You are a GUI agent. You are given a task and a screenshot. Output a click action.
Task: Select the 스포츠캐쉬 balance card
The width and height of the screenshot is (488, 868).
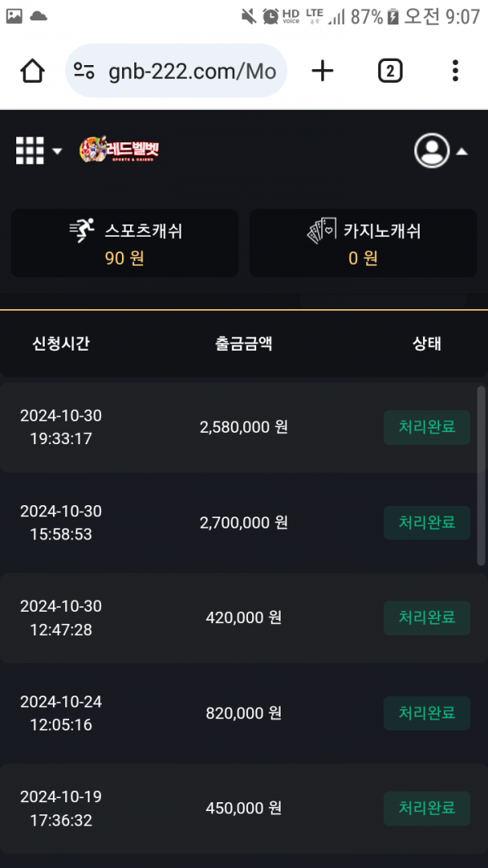click(x=124, y=243)
